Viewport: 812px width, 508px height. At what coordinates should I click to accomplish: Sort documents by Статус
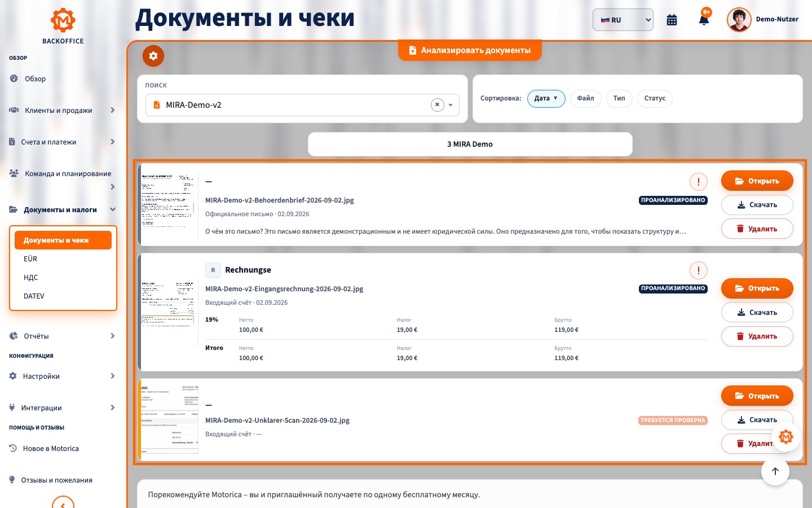click(655, 98)
